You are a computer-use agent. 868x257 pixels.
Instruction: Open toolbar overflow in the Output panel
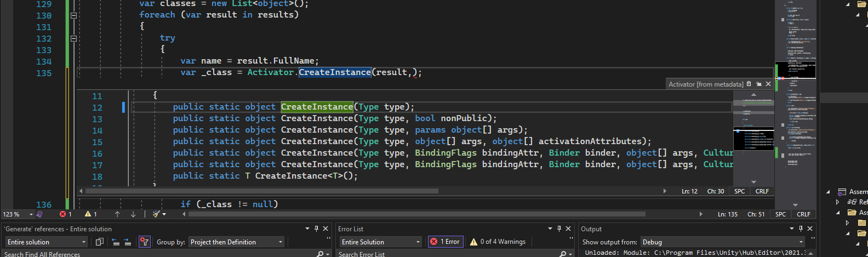point(813,239)
